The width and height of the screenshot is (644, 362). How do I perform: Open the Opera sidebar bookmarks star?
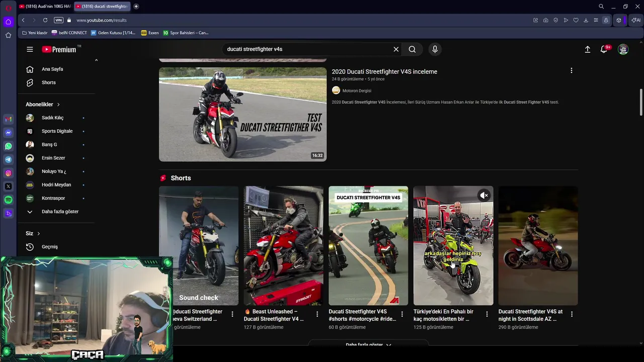click(8, 35)
